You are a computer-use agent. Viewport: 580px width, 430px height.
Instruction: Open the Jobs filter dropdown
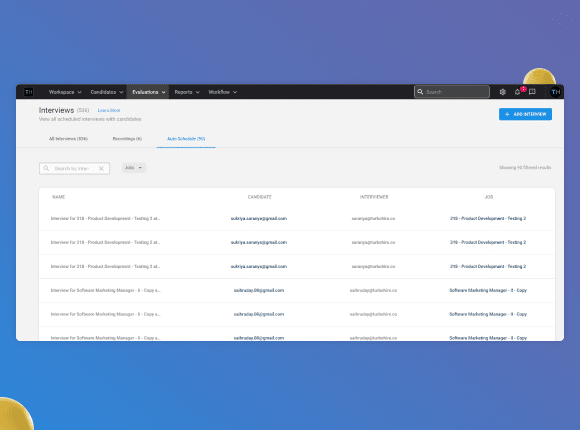click(134, 168)
